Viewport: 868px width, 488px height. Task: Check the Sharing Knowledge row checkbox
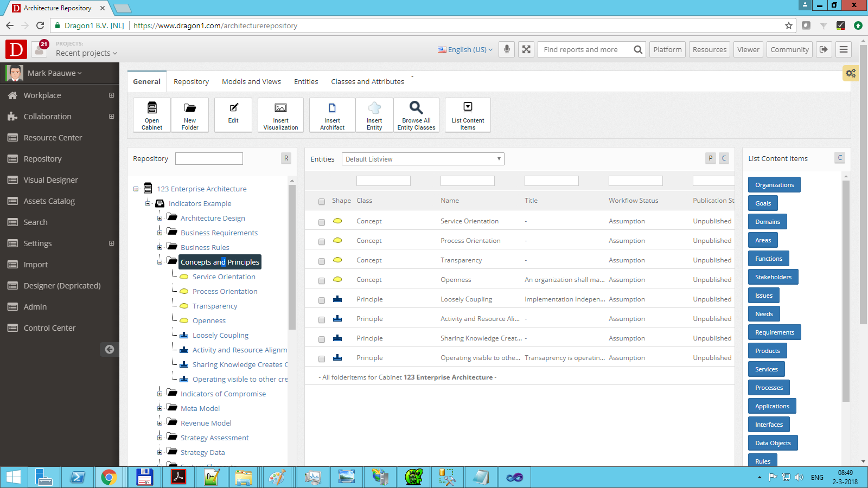[322, 339]
